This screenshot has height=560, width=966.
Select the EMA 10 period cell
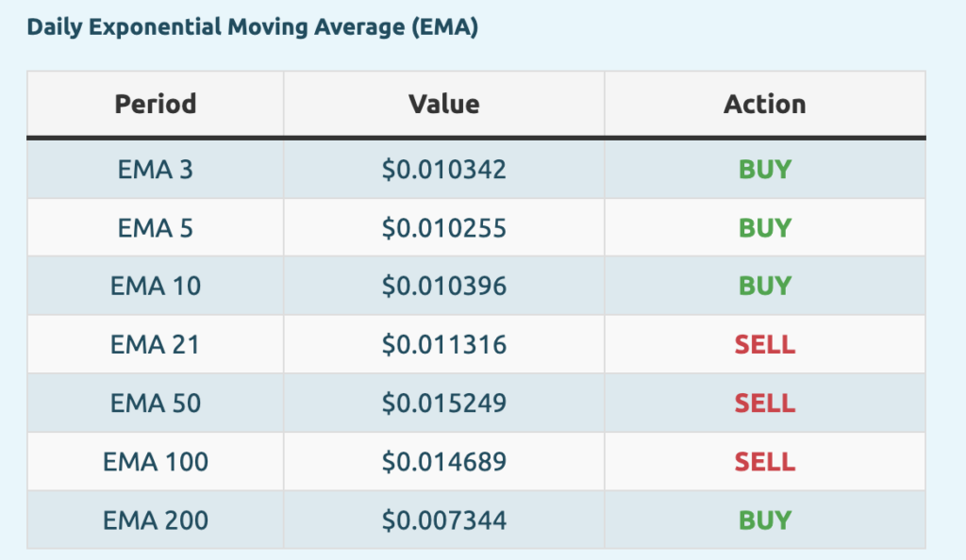click(156, 287)
